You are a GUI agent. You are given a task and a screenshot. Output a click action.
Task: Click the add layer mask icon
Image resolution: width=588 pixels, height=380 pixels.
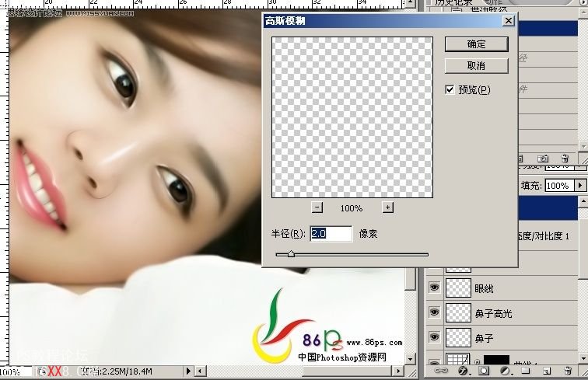coord(484,371)
